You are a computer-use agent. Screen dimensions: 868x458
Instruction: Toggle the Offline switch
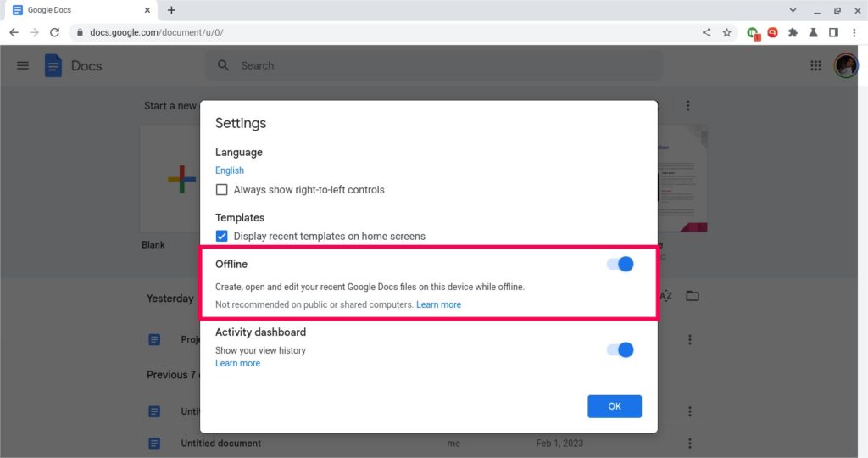point(620,264)
